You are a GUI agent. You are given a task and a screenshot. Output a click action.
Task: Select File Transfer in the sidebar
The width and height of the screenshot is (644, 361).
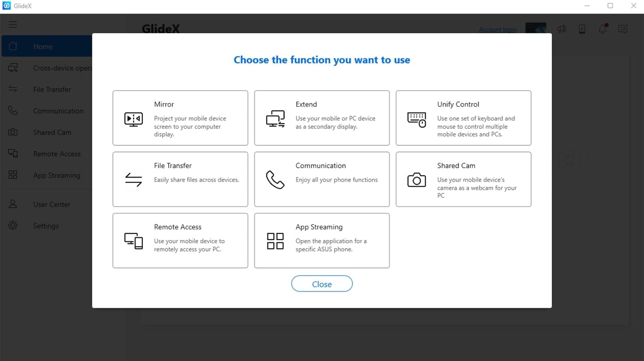52,89
